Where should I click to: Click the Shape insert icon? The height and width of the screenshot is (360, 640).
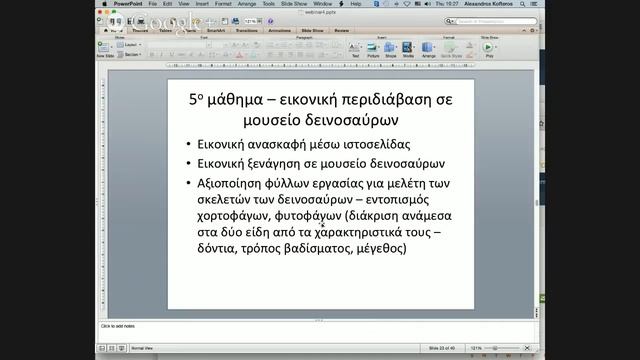pos(389,47)
